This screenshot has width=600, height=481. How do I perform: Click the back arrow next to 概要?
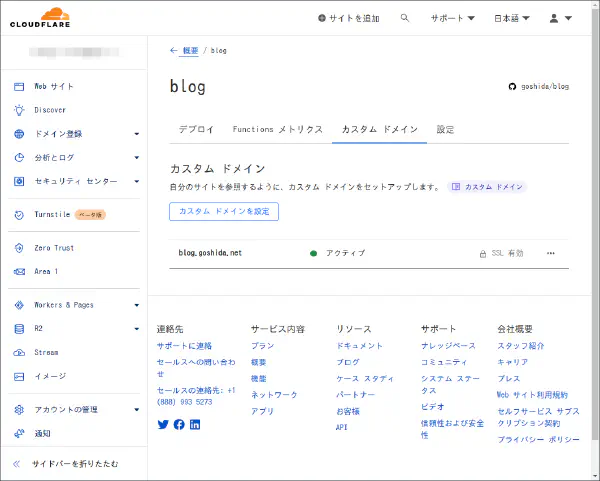(174, 50)
